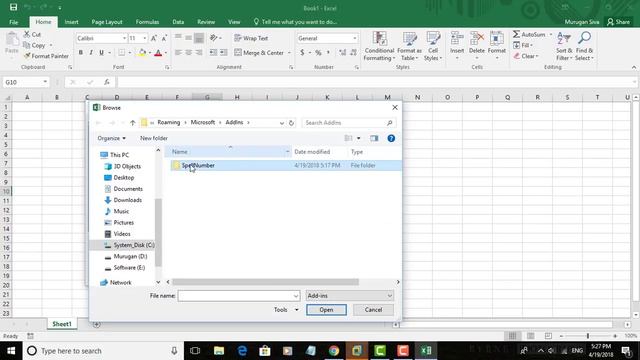Click the Up one level arrow in the Browse dialog
The width and height of the screenshot is (640, 360).
point(133,122)
